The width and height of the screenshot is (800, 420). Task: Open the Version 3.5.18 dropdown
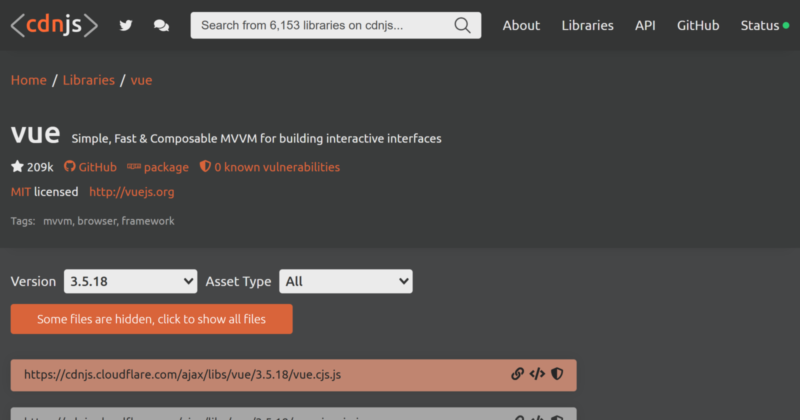pyautogui.click(x=130, y=282)
